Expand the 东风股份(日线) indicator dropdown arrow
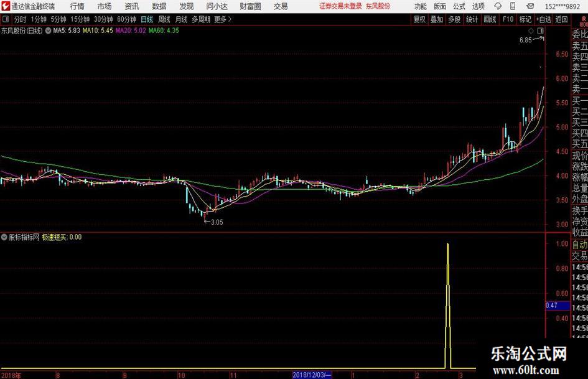The width and height of the screenshot is (588, 379). (48, 30)
